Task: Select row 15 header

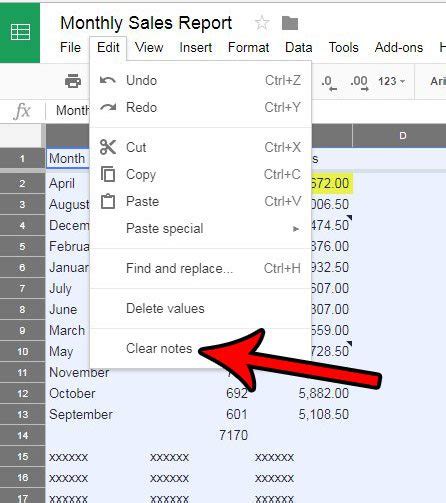Action: (x=22, y=457)
